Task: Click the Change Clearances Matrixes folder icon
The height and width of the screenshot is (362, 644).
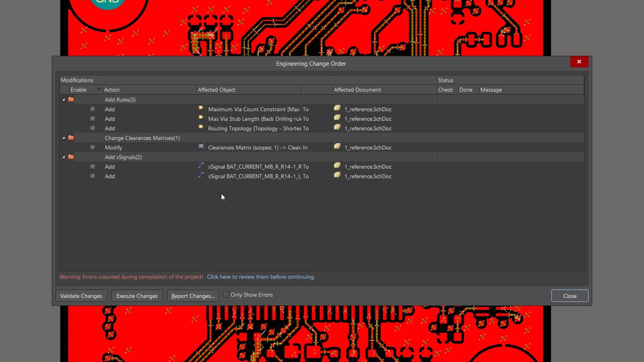Action: [71, 138]
